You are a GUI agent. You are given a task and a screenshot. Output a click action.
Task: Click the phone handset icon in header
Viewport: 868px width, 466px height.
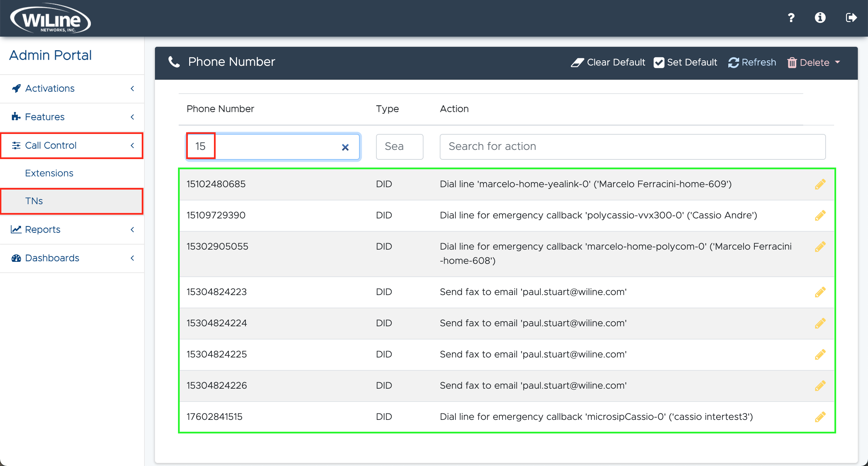[x=174, y=62]
